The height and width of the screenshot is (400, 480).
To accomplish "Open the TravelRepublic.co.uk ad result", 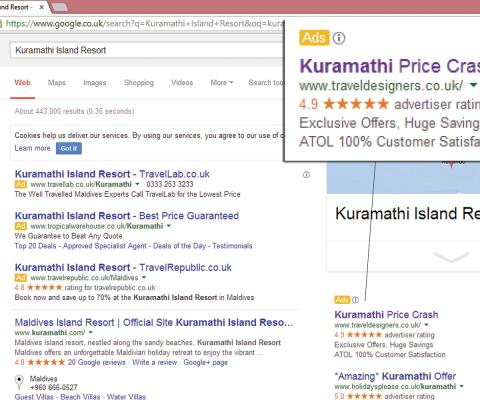I will [x=123, y=267].
